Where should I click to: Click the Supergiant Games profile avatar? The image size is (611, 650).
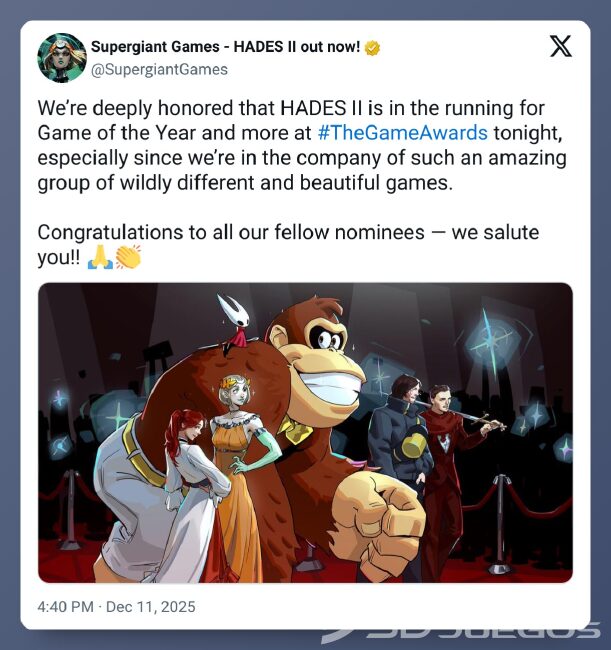point(62,58)
